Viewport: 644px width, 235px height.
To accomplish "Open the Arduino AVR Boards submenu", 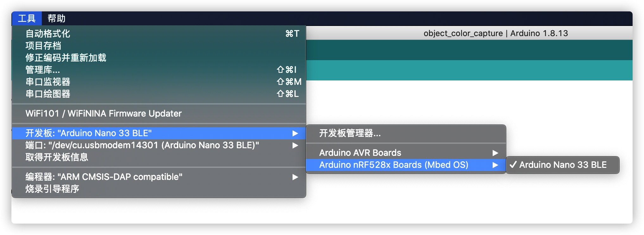I will point(406,153).
